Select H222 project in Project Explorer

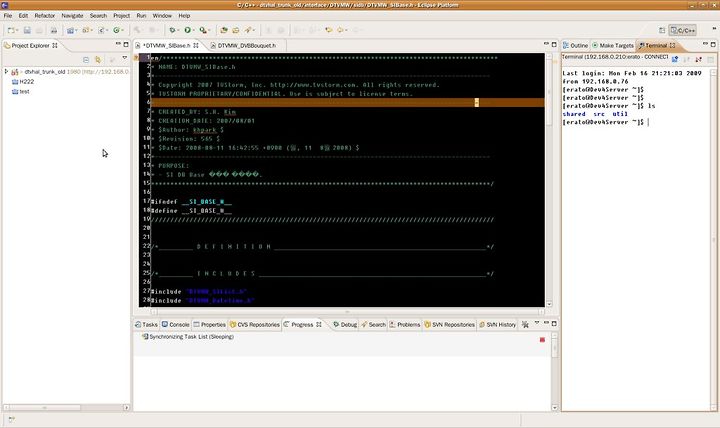23,82
